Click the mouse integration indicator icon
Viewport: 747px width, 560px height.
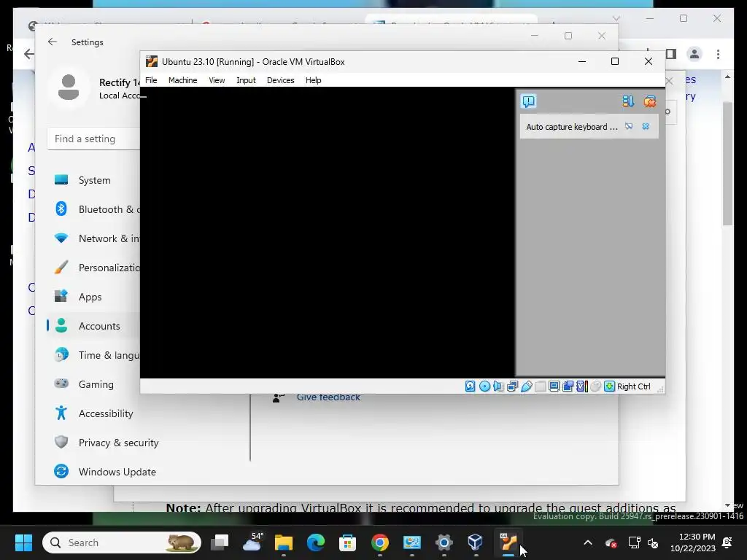point(595,386)
